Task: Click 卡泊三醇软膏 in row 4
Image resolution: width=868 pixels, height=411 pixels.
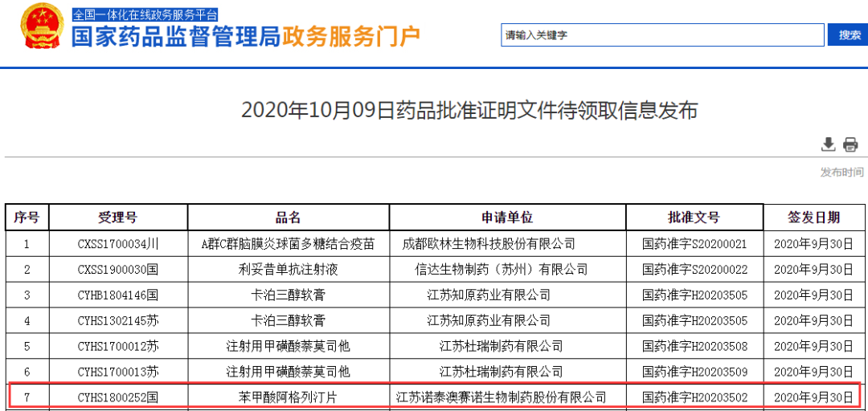Action: click(x=288, y=320)
